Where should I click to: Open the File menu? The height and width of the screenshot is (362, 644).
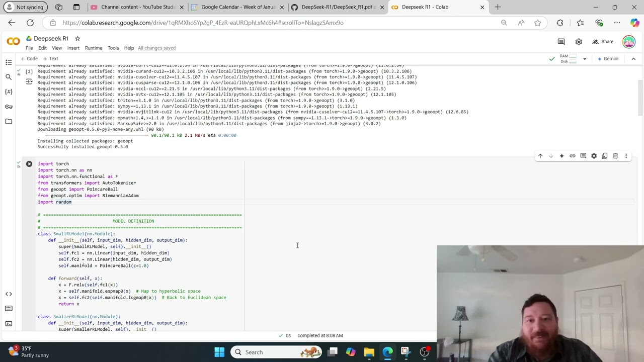pyautogui.click(x=29, y=48)
